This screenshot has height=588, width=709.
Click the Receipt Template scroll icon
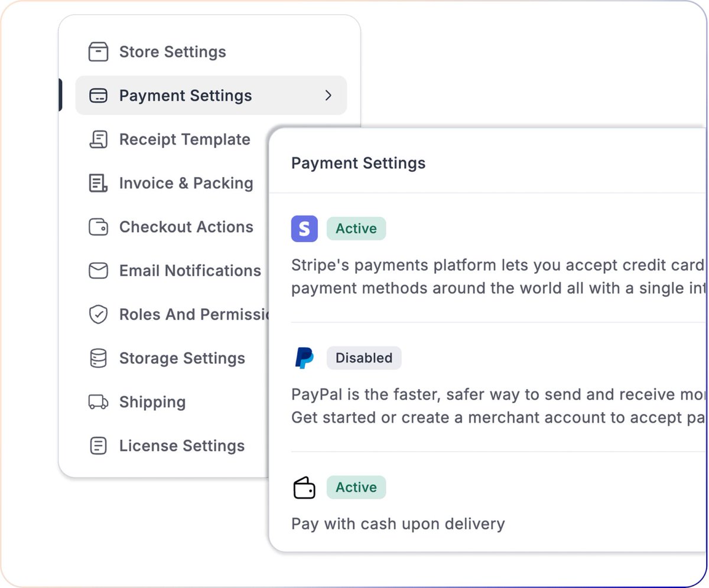point(98,139)
